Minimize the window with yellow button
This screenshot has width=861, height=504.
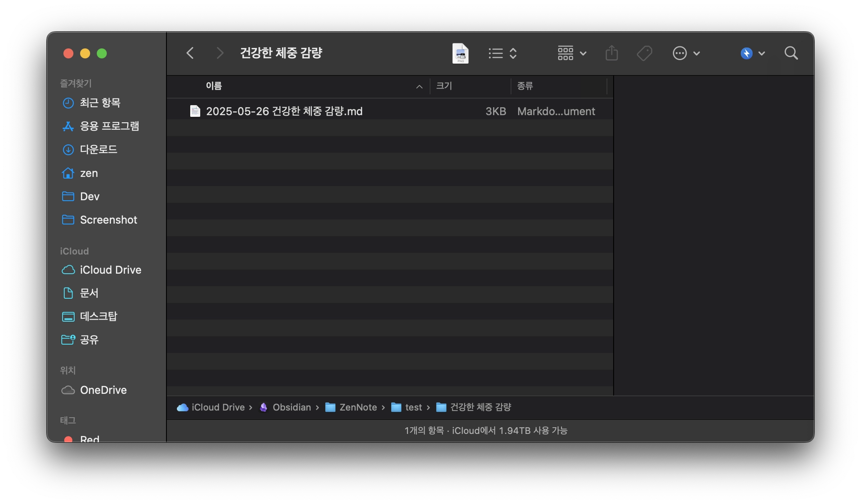point(85,53)
